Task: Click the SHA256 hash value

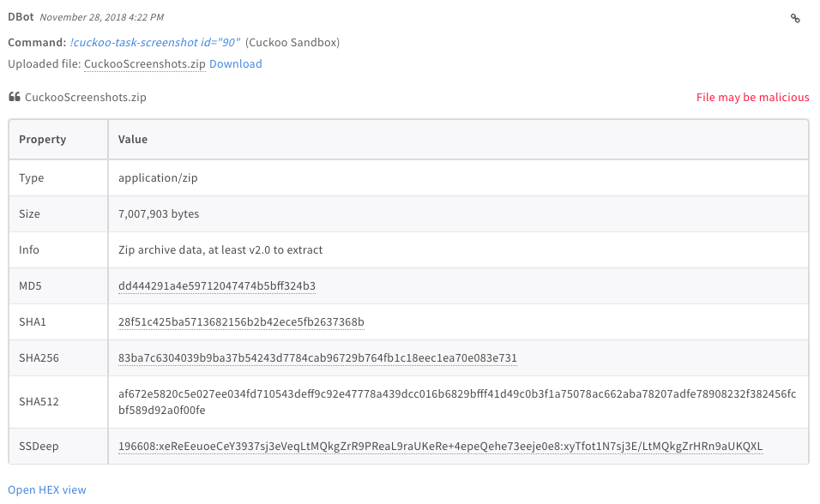Action: 317,357
